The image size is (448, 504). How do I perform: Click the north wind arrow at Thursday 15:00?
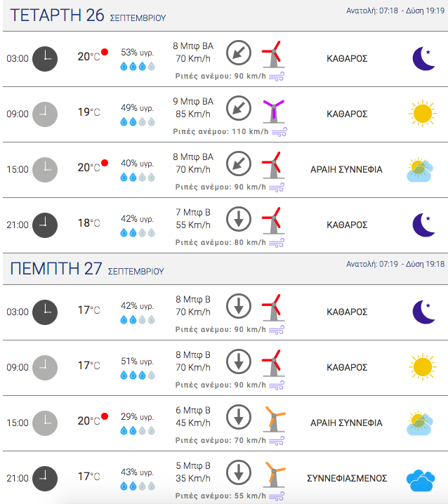pos(239,417)
